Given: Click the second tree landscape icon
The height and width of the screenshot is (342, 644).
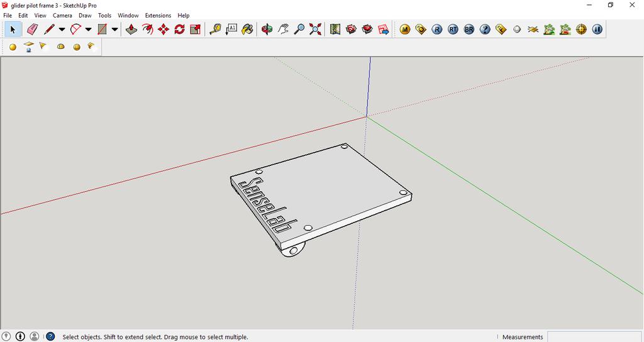Looking at the screenshot, I should click(565, 30).
